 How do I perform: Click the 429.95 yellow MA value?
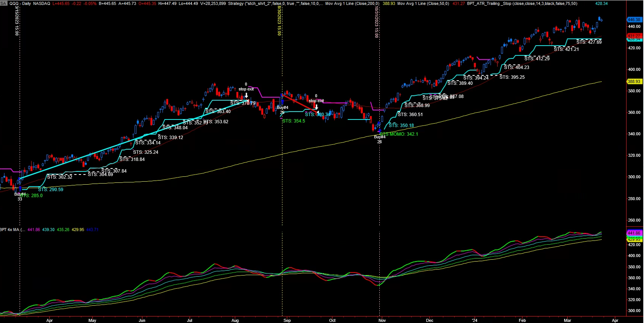(x=78, y=230)
